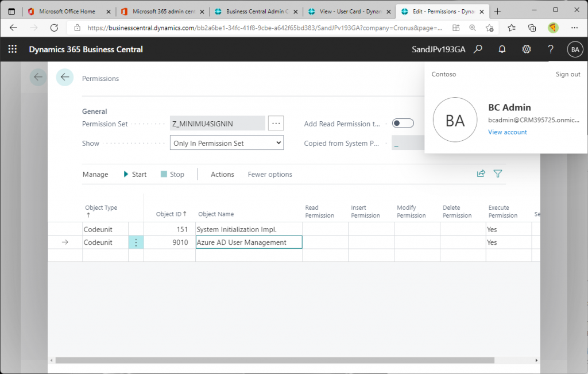Click the Object ID 9010 cell
588x374 pixels.
click(169, 242)
